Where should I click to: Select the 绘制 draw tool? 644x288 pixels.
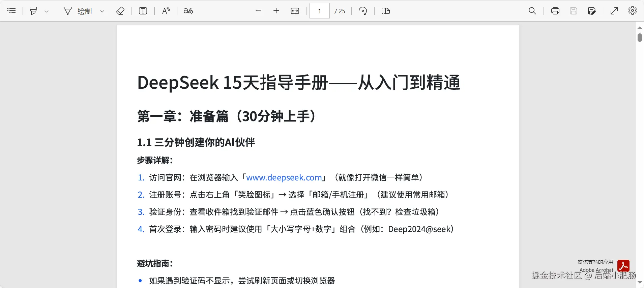point(78,11)
